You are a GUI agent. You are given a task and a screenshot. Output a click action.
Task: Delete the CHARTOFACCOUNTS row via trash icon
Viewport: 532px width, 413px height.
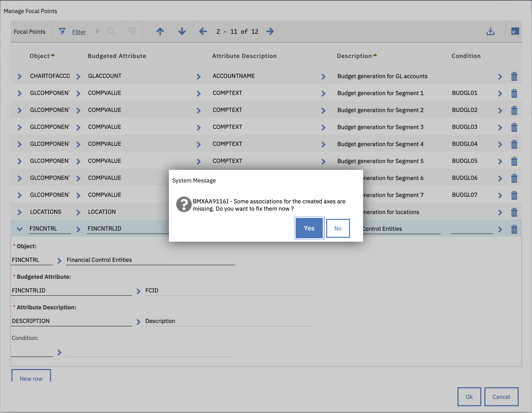[515, 76]
